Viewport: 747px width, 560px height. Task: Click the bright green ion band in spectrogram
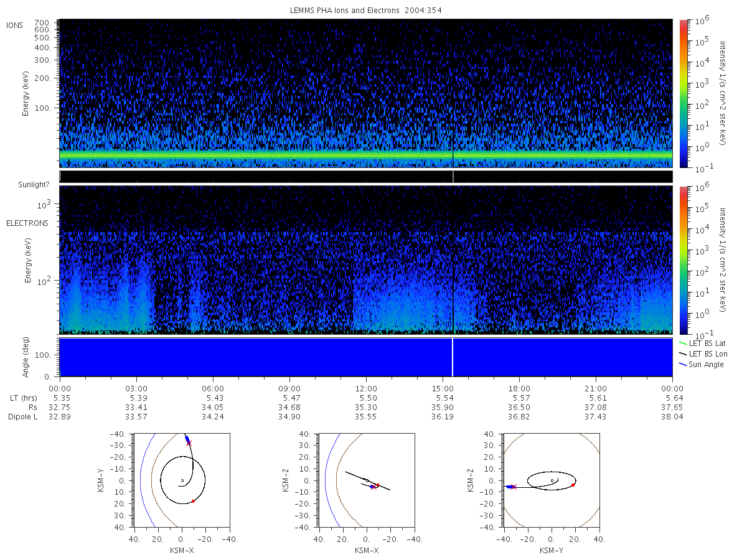(366, 155)
